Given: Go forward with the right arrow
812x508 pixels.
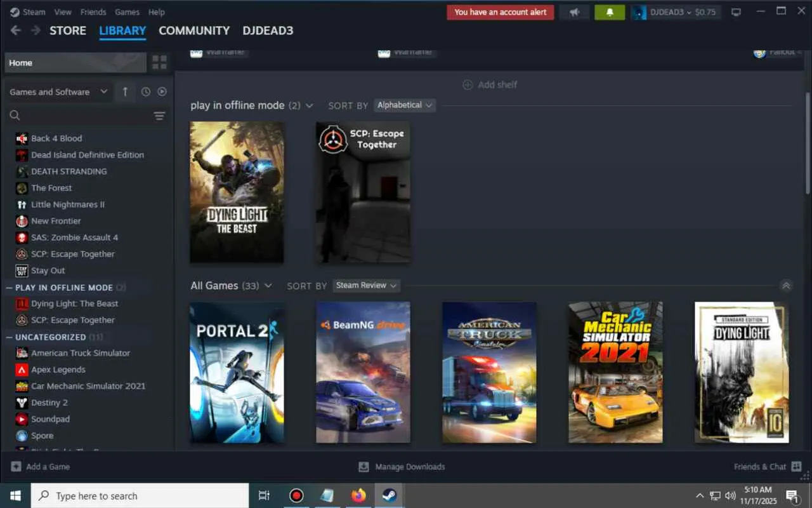Looking at the screenshot, I should [x=36, y=30].
